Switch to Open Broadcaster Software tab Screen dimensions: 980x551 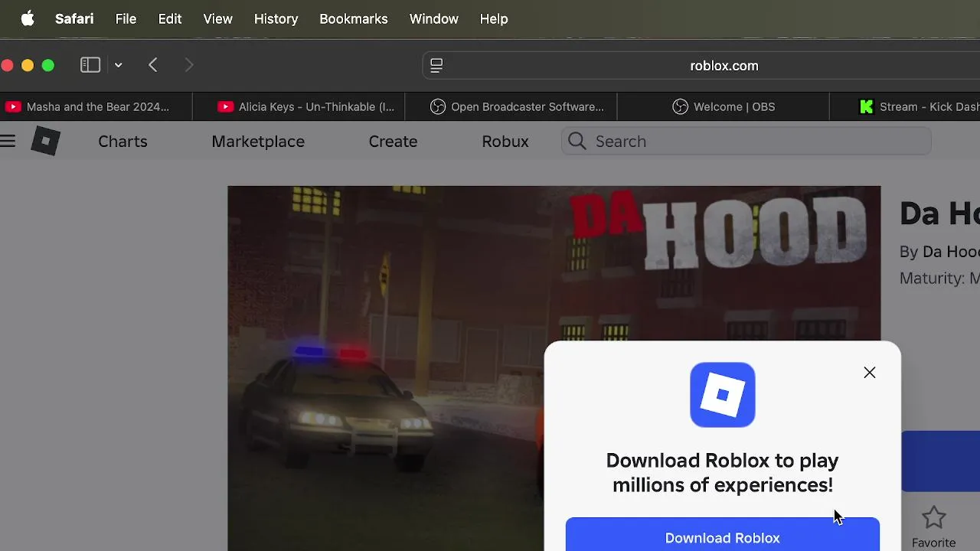pyautogui.click(x=511, y=106)
